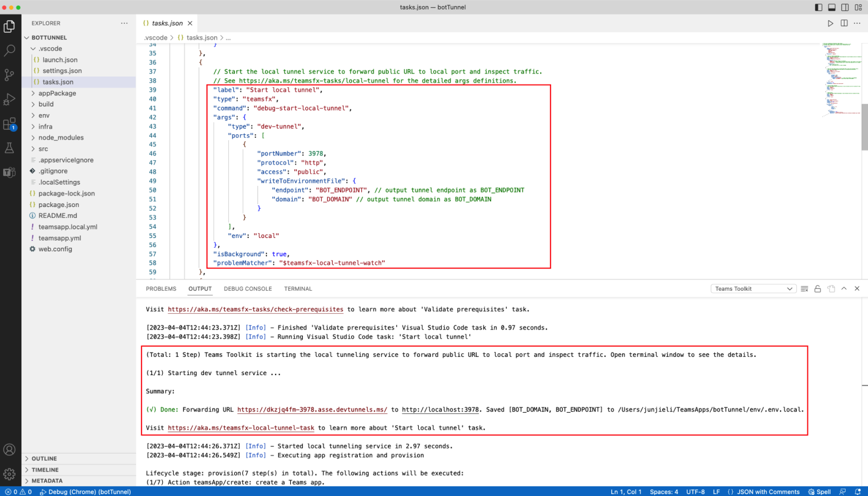Open the Testing flask view

(x=9, y=148)
